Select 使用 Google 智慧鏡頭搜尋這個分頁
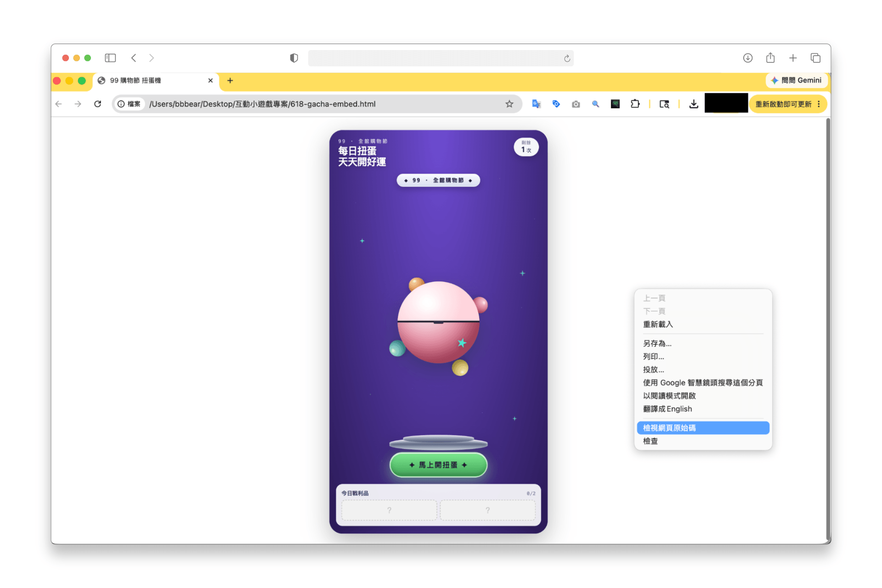This screenshot has height=588, width=882. click(x=703, y=383)
